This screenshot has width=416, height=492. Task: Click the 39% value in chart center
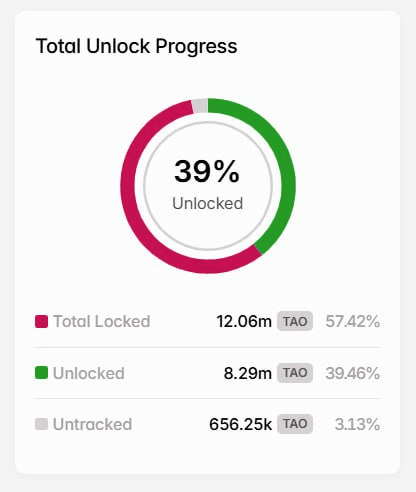pyautogui.click(x=207, y=171)
